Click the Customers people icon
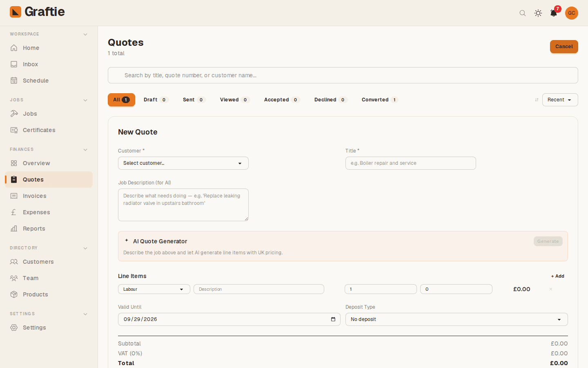This screenshot has height=368, width=588. tap(14, 262)
